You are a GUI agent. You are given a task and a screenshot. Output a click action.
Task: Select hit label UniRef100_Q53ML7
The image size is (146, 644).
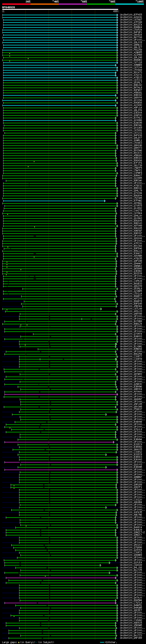(x=131, y=82)
